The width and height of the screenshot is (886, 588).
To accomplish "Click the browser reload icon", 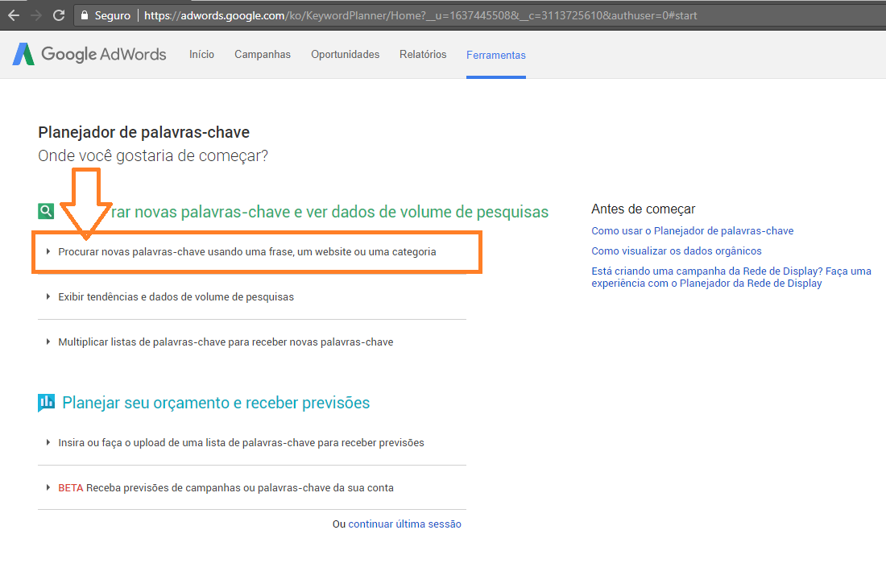I will [x=58, y=15].
